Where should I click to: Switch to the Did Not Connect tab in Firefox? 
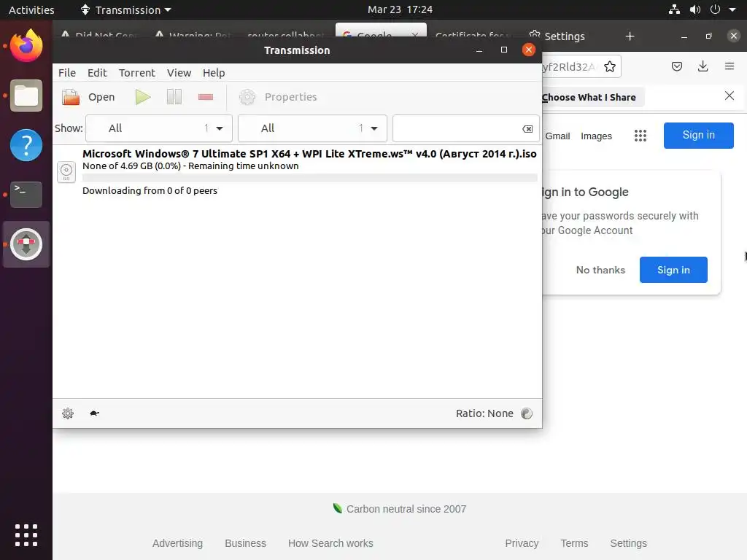100,36
